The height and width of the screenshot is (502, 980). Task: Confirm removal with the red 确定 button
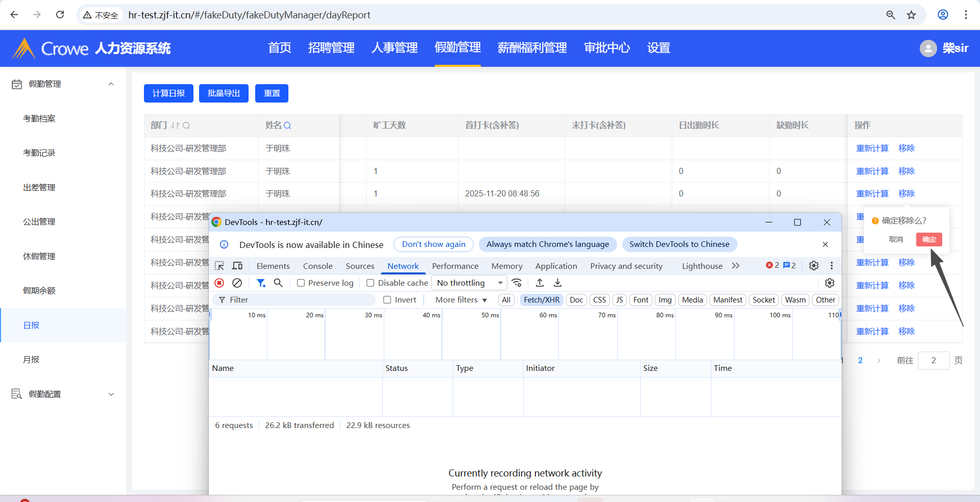(x=928, y=239)
